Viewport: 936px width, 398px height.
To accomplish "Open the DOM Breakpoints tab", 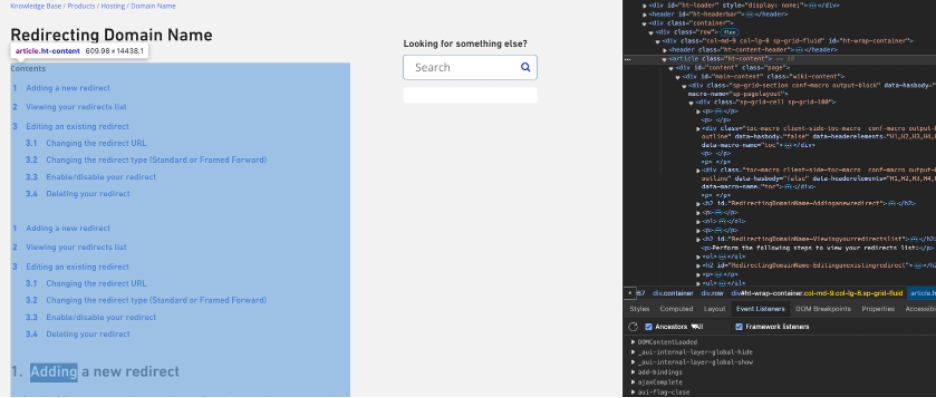I will click(823, 308).
